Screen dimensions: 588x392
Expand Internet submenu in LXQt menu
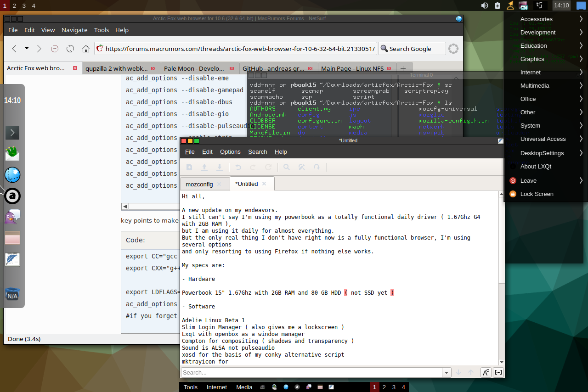[x=546, y=72]
